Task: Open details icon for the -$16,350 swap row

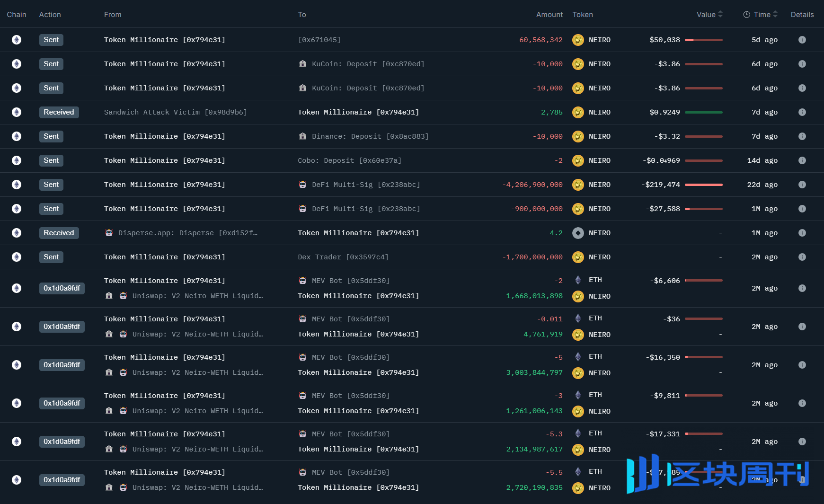Action: click(802, 365)
